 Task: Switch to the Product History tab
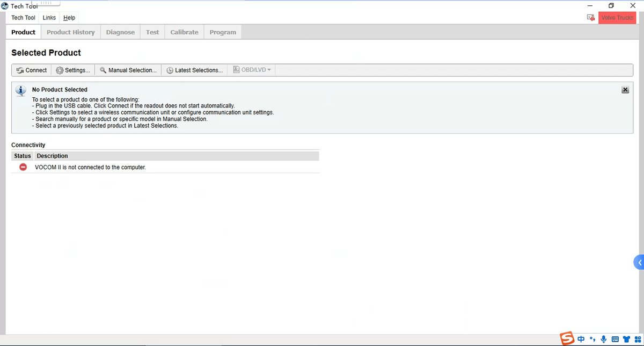(70, 32)
